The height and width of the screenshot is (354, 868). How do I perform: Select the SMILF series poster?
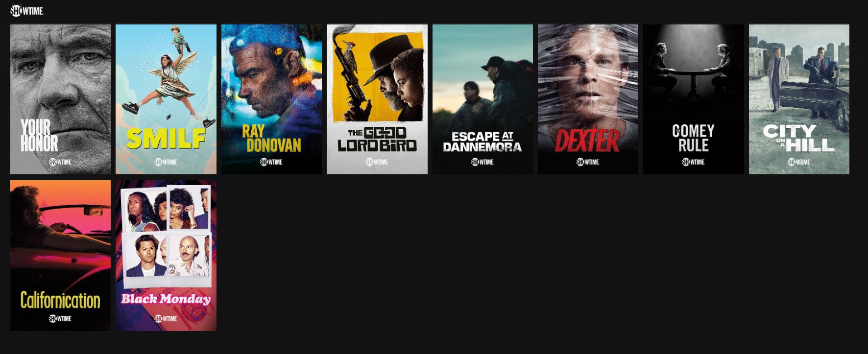(x=166, y=99)
